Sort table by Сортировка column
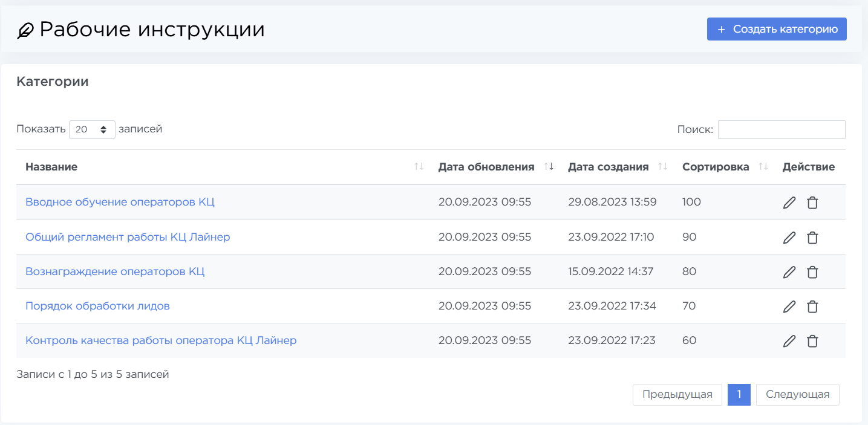This screenshot has width=868, height=425. pyautogui.click(x=716, y=167)
